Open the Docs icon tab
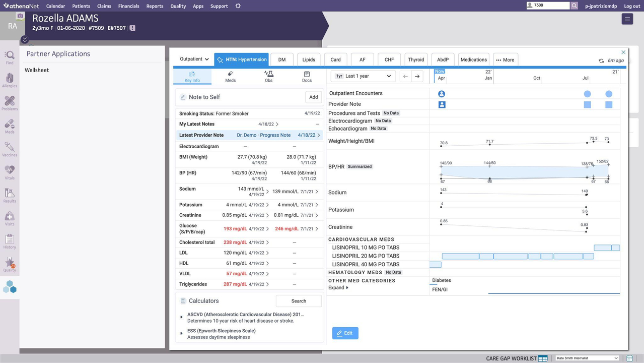644x363 pixels. [x=307, y=76]
